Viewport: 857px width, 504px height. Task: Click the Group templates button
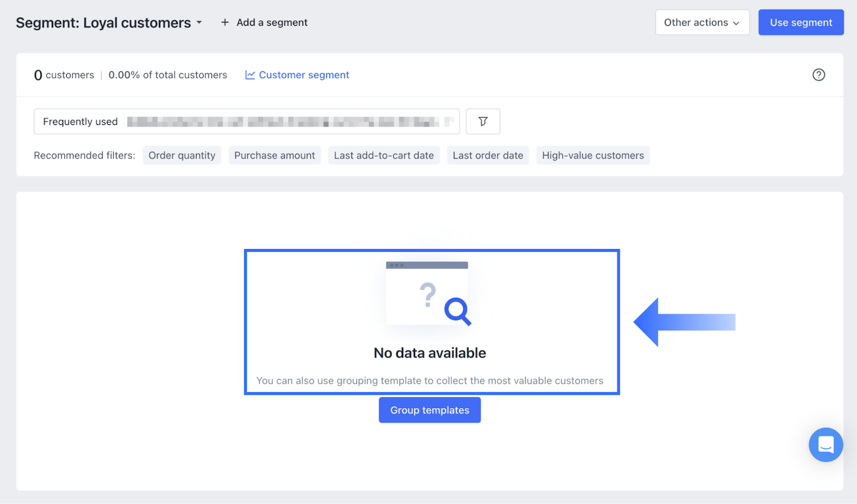pos(430,410)
